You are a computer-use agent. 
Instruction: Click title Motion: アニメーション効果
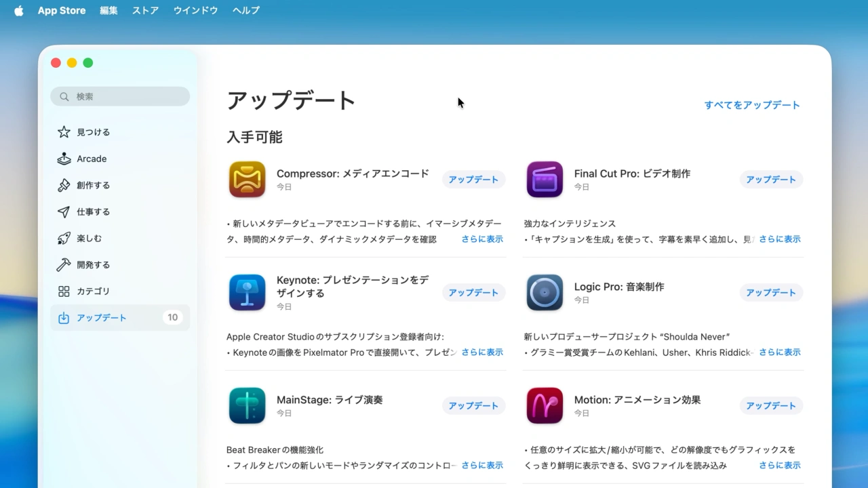click(637, 400)
